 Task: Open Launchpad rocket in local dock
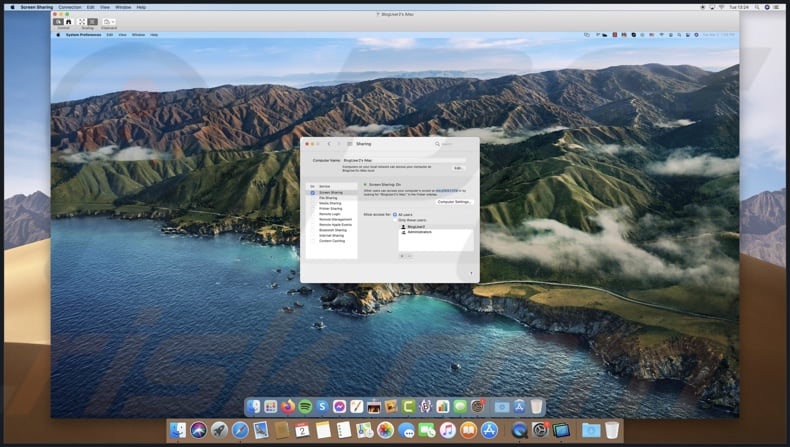click(x=219, y=430)
